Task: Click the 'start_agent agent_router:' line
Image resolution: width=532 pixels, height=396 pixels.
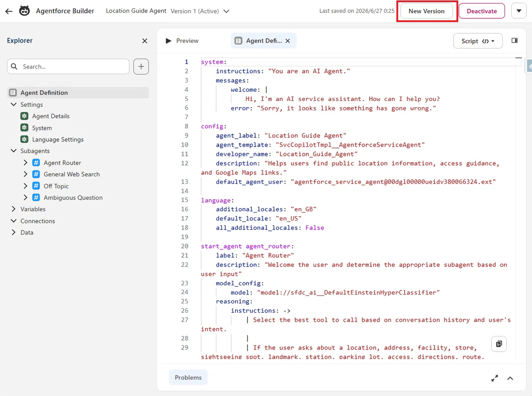Action: pyautogui.click(x=247, y=246)
